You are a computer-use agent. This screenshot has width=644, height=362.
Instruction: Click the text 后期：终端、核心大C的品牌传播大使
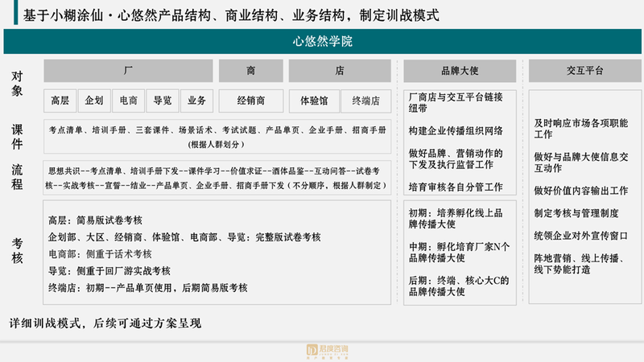click(x=459, y=286)
